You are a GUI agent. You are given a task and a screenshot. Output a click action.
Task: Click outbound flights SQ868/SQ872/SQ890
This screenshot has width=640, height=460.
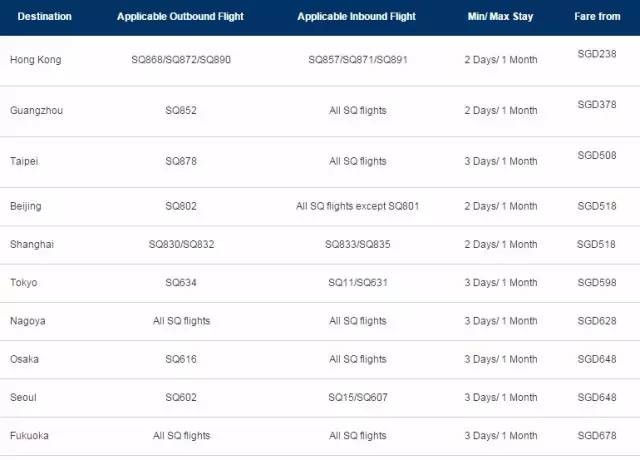pyautogui.click(x=181, y=60)
